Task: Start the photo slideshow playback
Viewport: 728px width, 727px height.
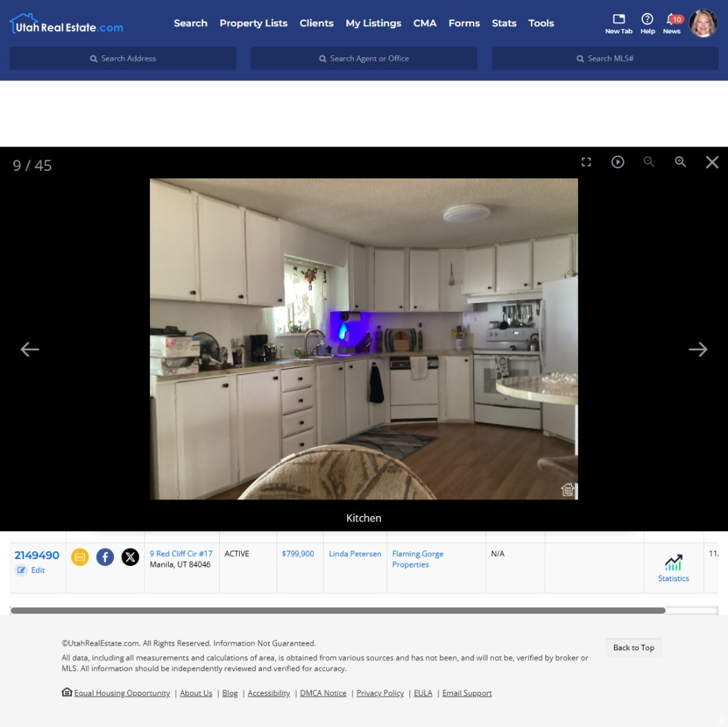Action: click(617, 162)
